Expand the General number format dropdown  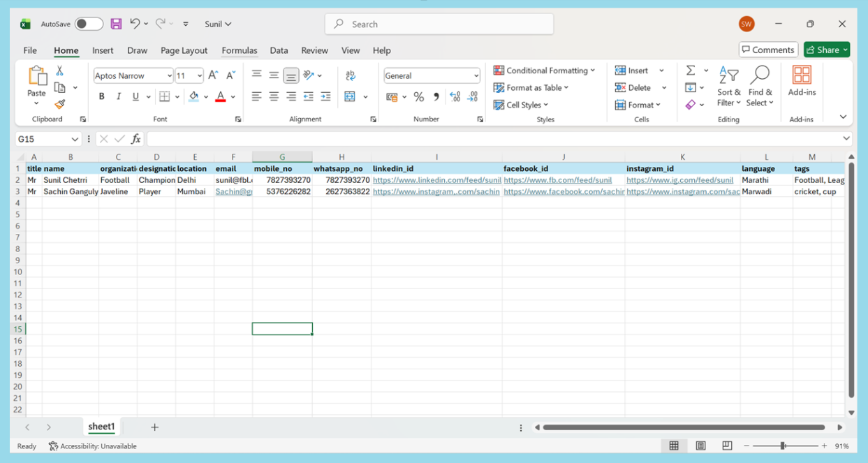pyautogui.click(x=476, y=75)
